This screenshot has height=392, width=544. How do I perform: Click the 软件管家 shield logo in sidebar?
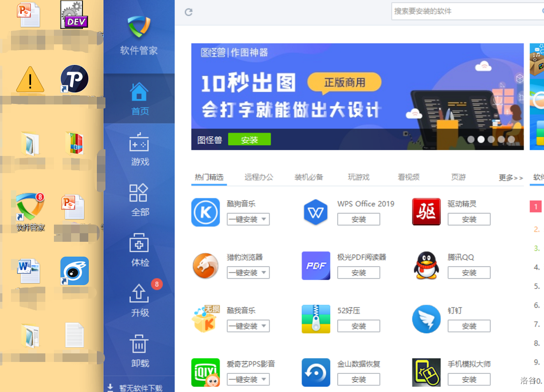[x=139, y=27]
